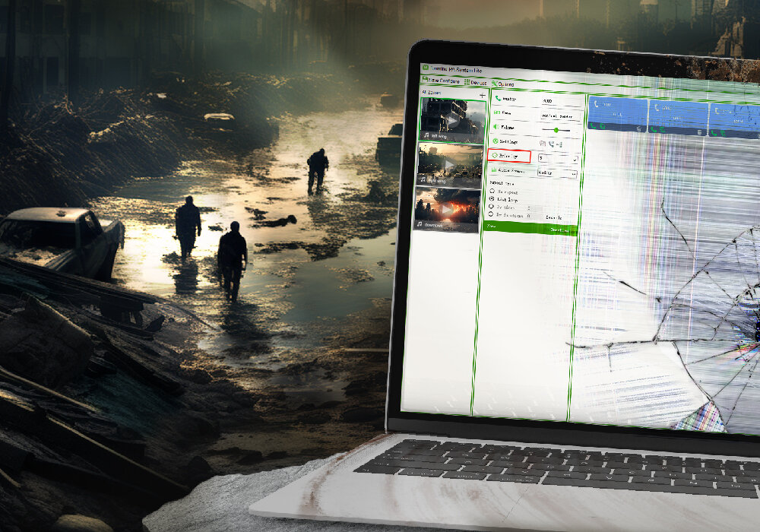This screenshot has width=760, height=532.
Task: Click the second green icon on second device card
Action: coord(663,130)
